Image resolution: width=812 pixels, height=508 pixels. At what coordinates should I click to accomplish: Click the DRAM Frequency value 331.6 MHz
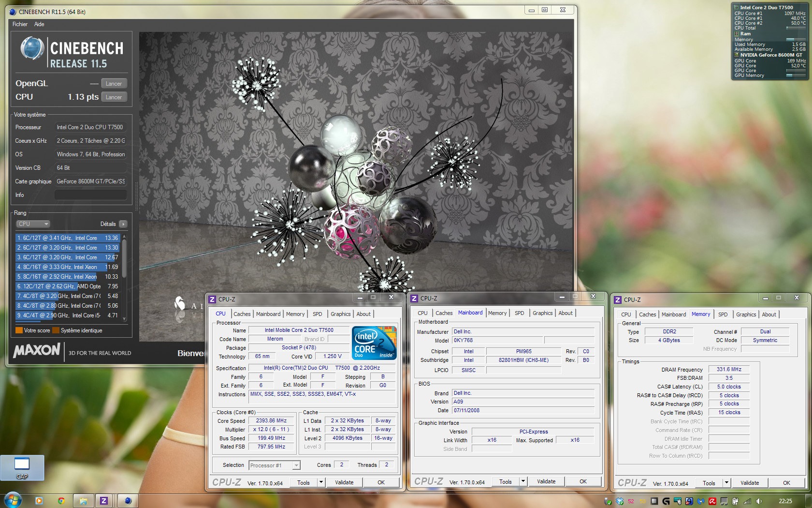(729, 369)
